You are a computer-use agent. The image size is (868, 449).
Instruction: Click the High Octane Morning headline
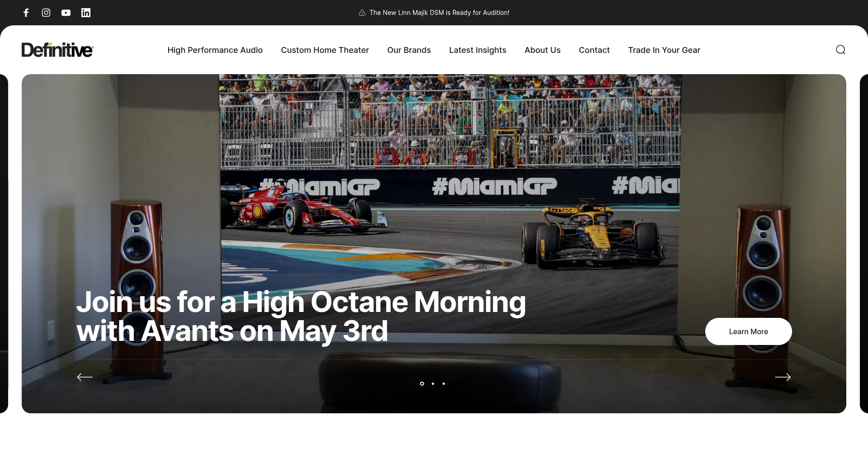coord(301,316)
